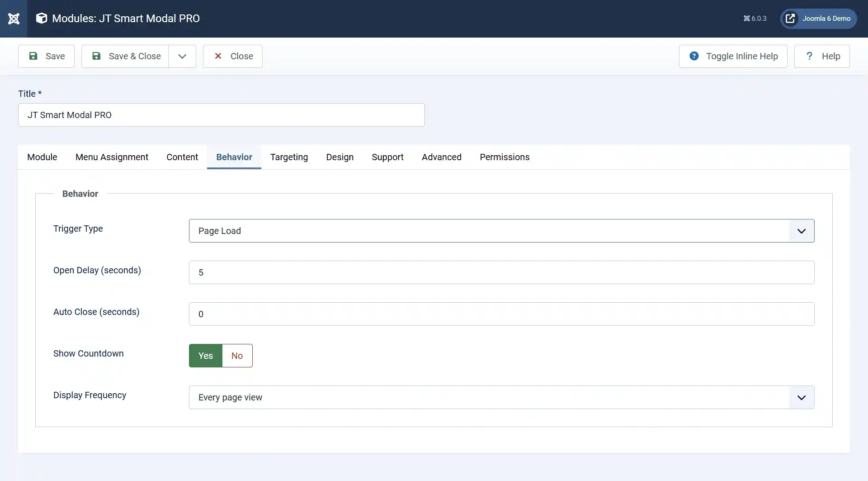Click the Open Delay seconds field
868x481 pixels.
(502, 272)
